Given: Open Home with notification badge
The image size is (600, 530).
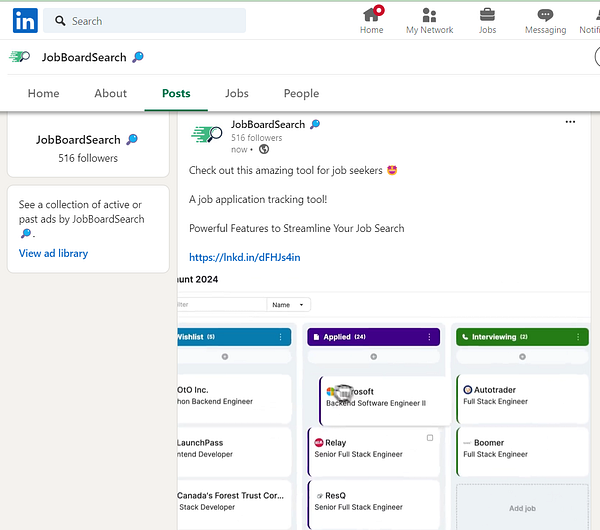Looking at the screenshot, I should tap(372, 20).
